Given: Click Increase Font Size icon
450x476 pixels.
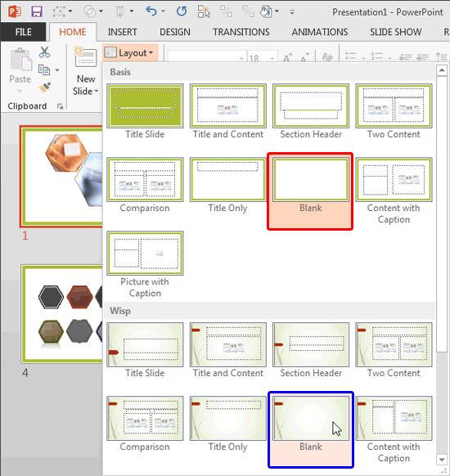Looking at the screenshot, I should pyautogui.click(x=287, y=56).
